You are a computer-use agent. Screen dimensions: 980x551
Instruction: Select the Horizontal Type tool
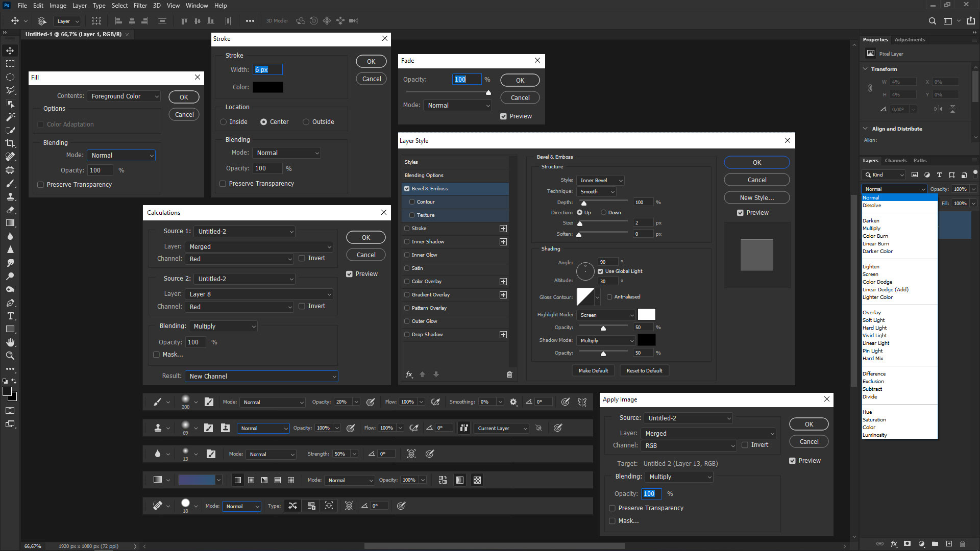(10, 316)
